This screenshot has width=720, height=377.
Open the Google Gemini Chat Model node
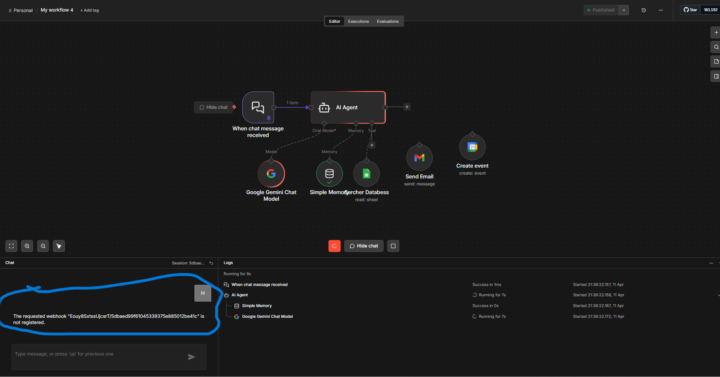(271, 174)
